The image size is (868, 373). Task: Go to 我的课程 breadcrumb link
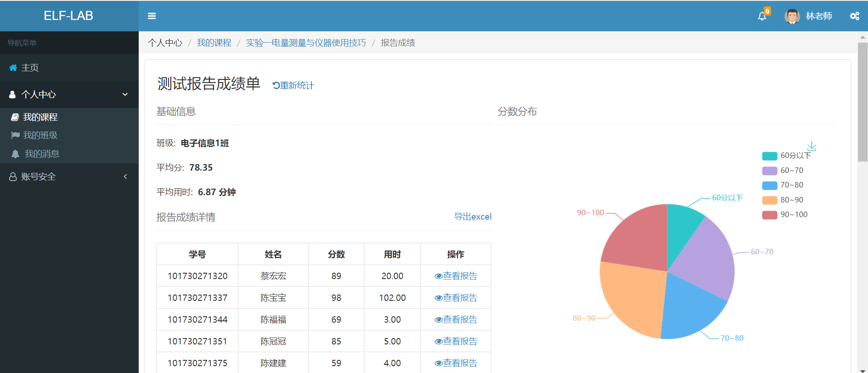(214, 43)
